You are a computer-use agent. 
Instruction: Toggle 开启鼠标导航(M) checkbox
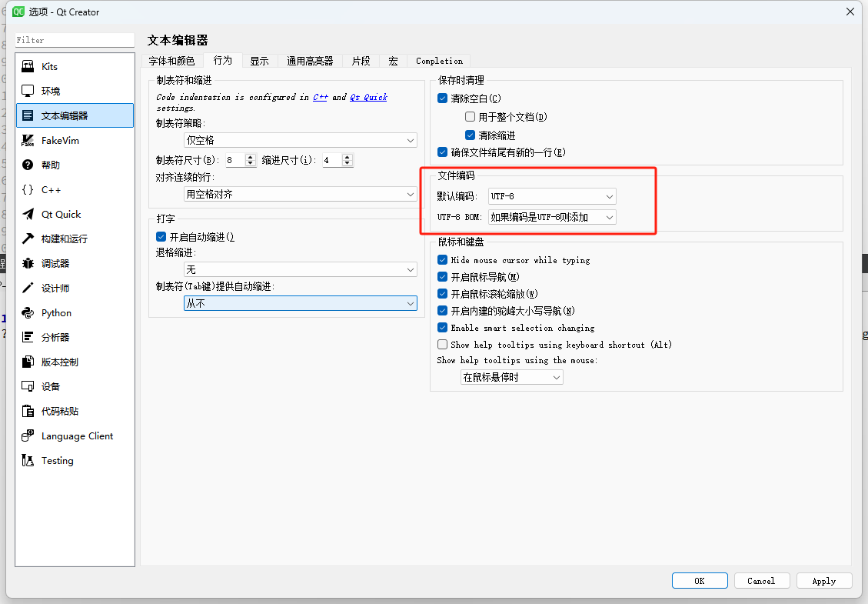(442, 276)
